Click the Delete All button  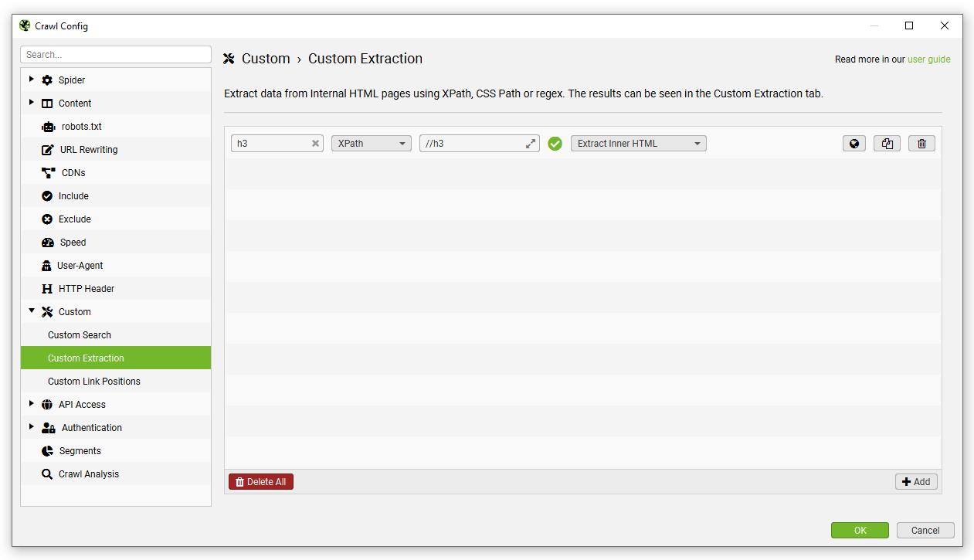click(260, 481)
